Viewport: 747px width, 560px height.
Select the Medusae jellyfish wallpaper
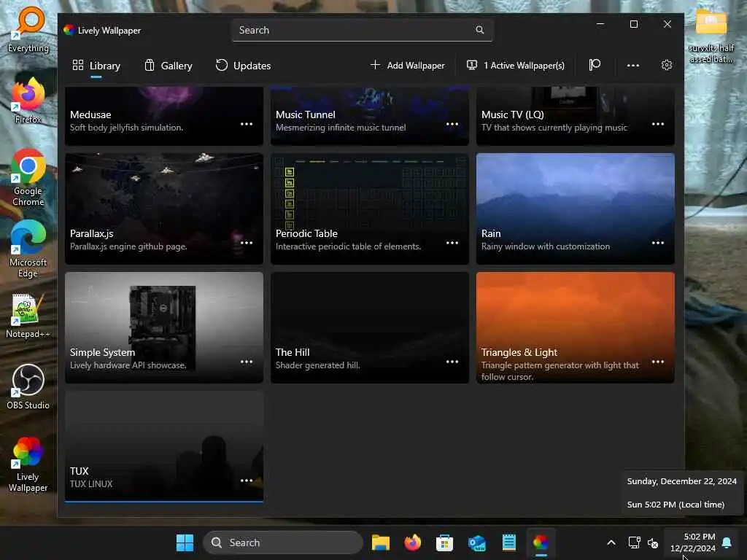pos(164,116)
